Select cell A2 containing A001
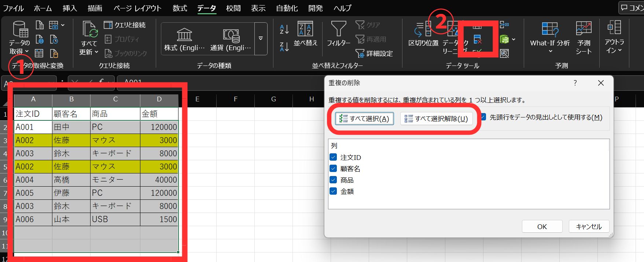 pos(33,127)
